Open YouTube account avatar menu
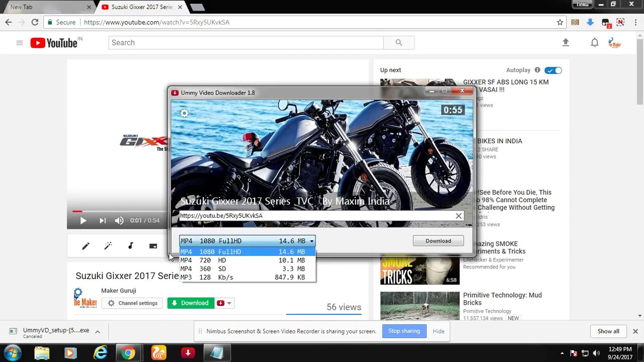Screen dimensions: 644x362 [x=615, y=43]
